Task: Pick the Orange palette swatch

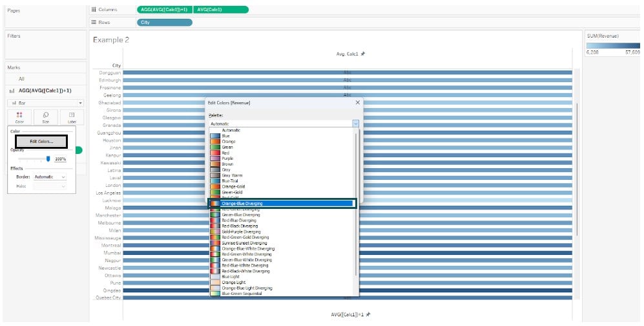Action: (215, 142)
